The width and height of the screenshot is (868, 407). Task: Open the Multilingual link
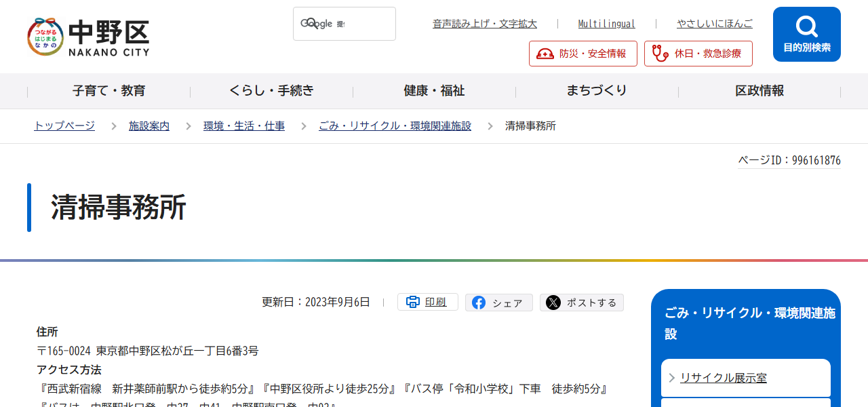pyautogui.click(x=607, y=24)
